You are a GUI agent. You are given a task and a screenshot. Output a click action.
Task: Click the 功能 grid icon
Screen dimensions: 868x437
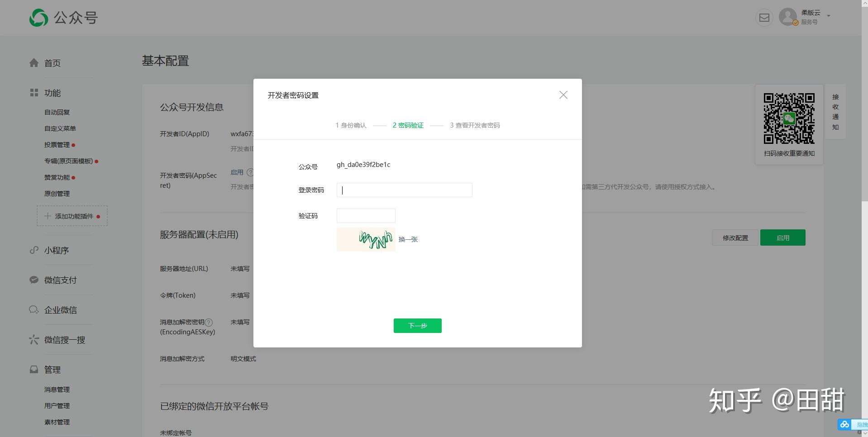coord(34,93)
